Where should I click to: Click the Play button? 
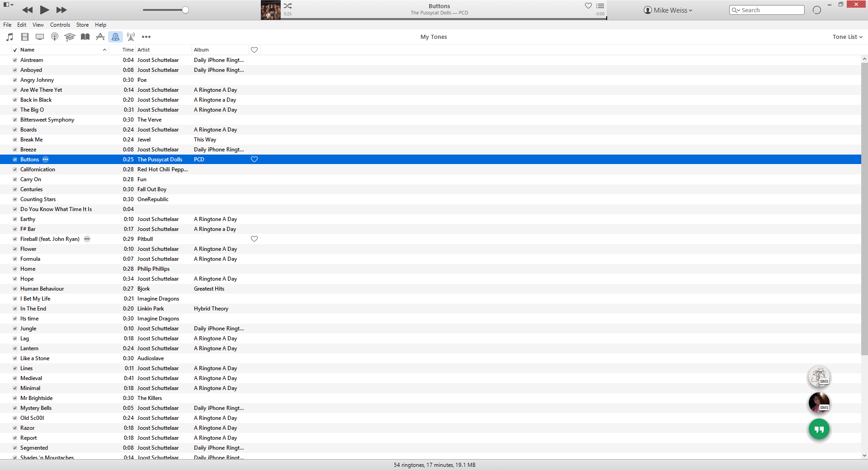pos(44,9)
